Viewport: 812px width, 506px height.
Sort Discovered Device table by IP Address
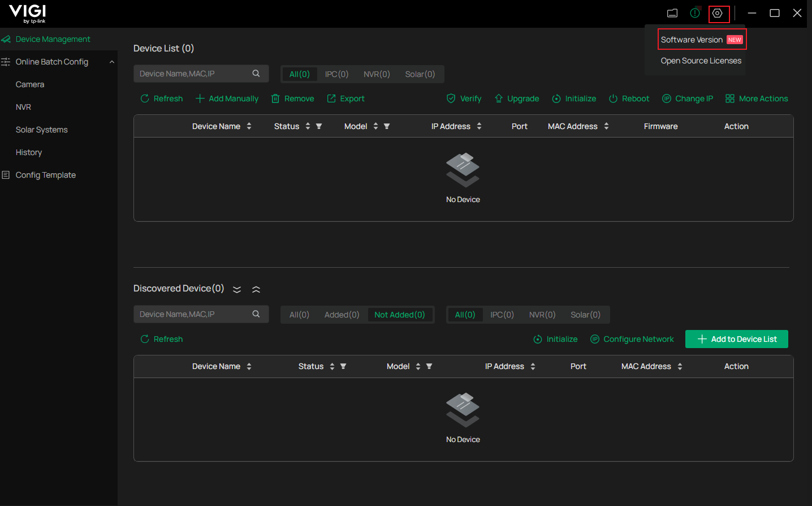coord(533,366)
